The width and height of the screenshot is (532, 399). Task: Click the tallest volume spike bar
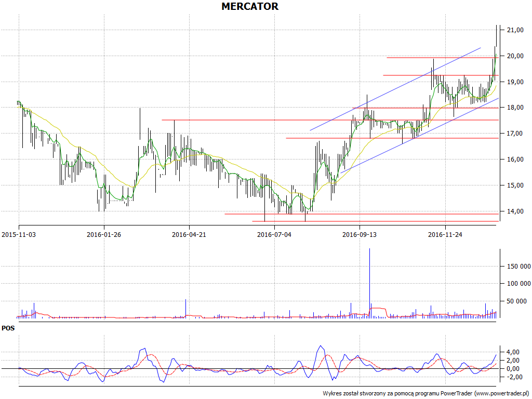(x=369, y=283)
